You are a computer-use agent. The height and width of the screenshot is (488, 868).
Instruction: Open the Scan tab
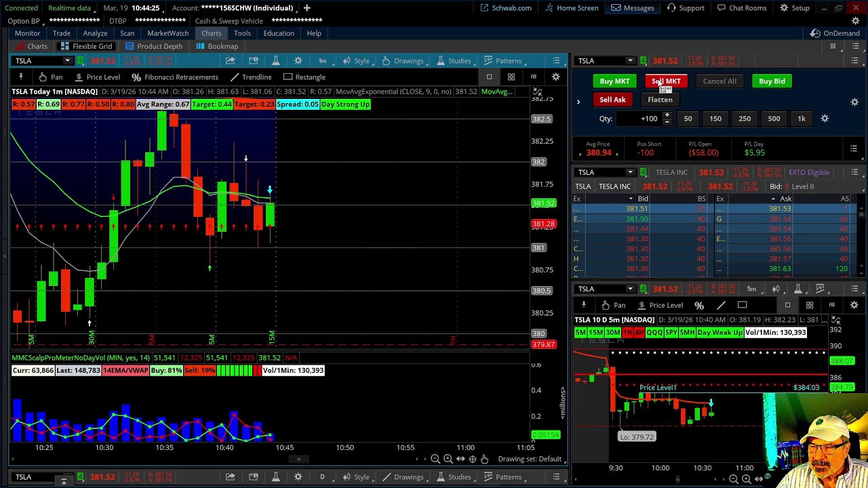(x=127, y=33)
